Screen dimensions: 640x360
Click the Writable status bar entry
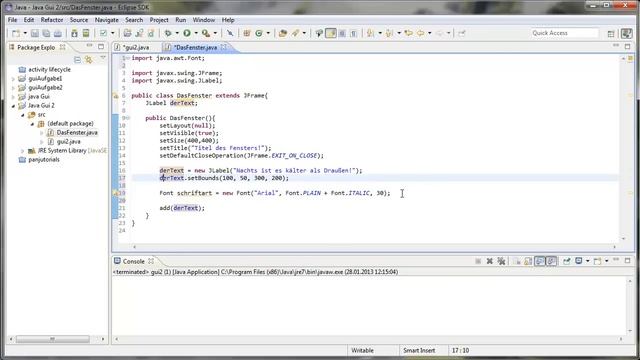click(362, 351)
